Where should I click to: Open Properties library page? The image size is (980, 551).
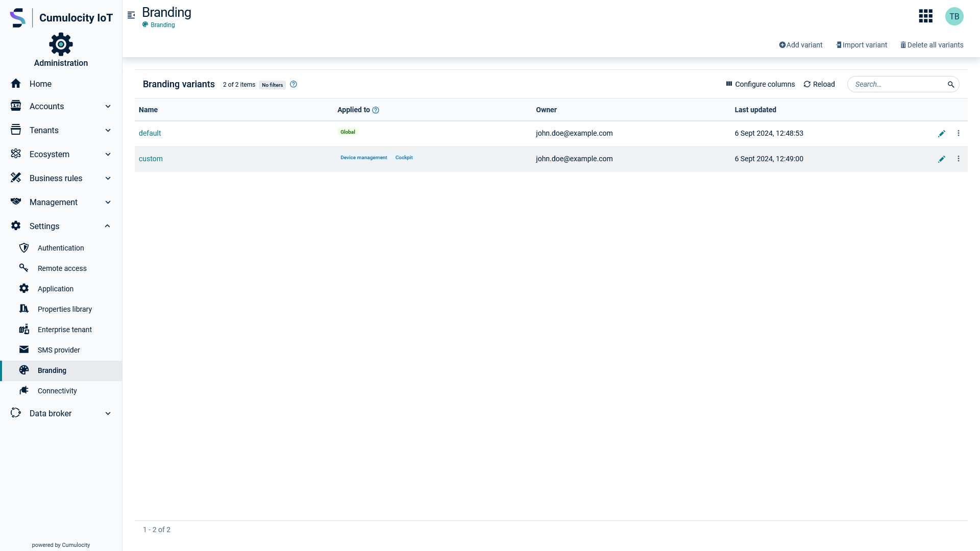(61, 309)
